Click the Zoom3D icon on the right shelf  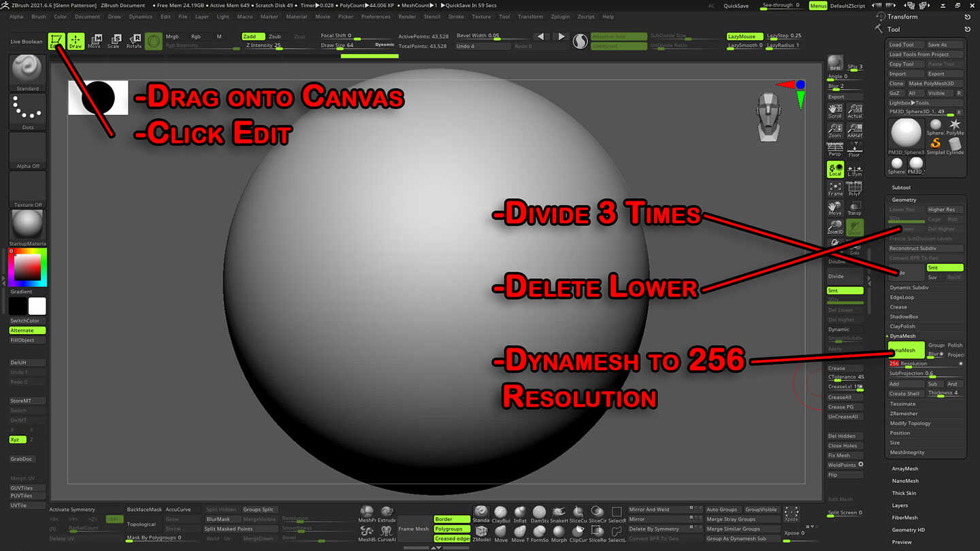click(x=834, y=227)
